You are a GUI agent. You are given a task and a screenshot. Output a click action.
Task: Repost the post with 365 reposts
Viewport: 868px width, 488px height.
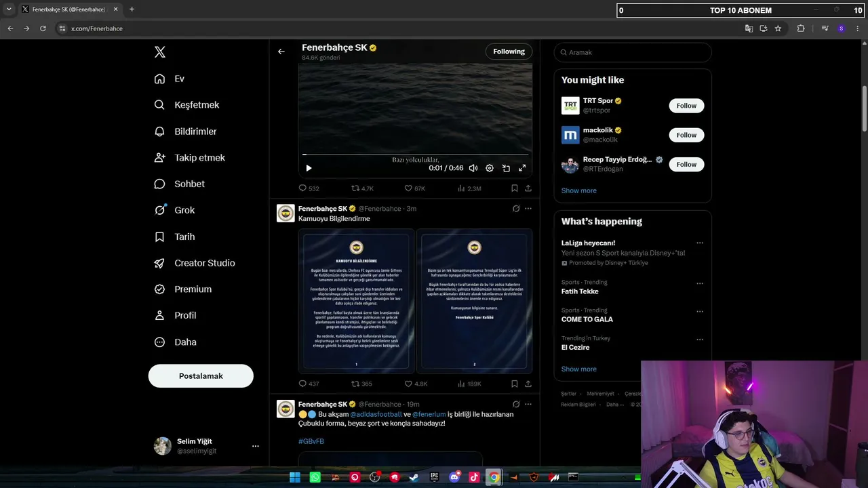361,384
